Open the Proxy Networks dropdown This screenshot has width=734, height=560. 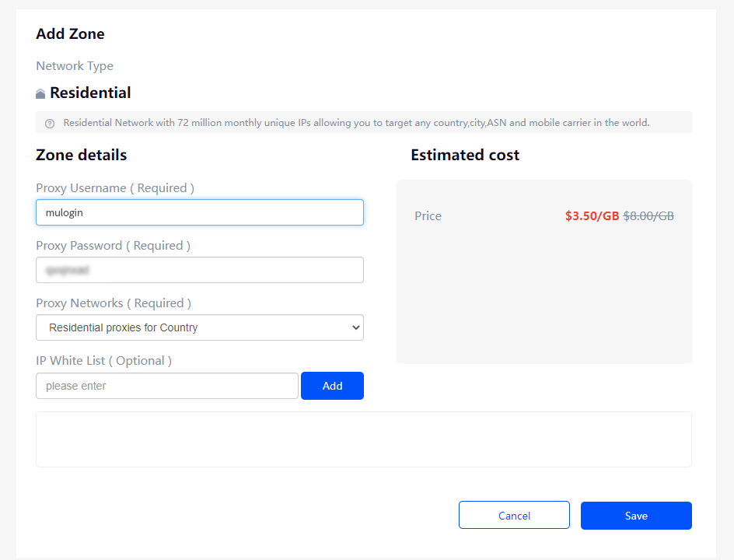click(200, 327)
